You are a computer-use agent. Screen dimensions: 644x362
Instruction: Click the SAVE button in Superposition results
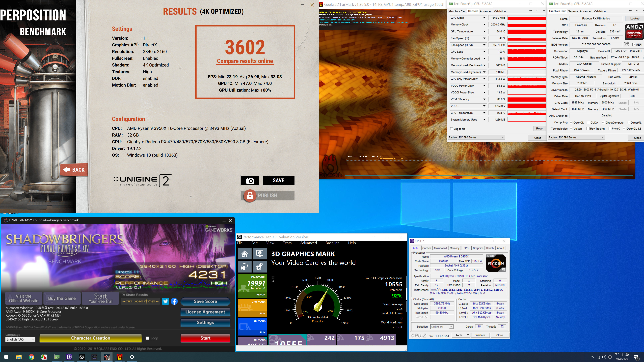[x=278, y=180]
